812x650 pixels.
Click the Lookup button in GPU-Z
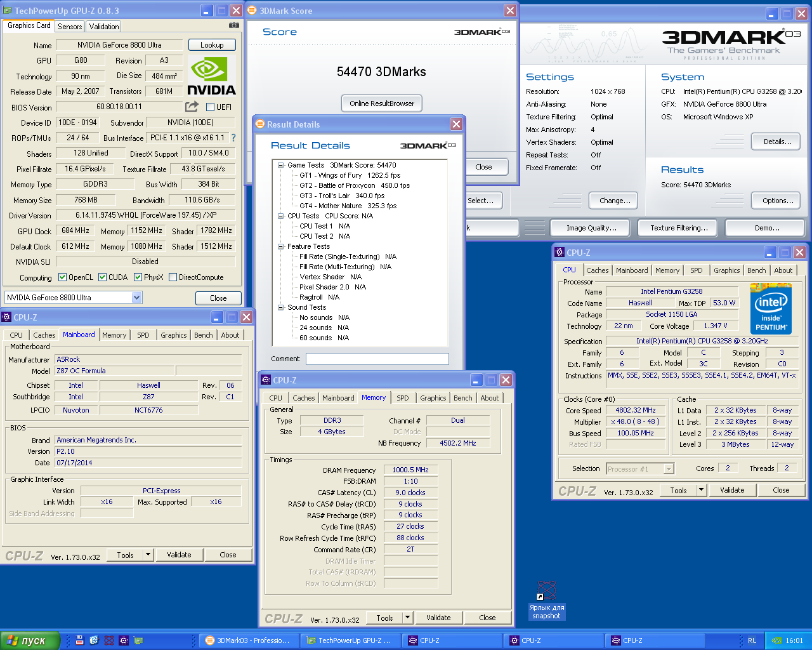click(212, 45)
